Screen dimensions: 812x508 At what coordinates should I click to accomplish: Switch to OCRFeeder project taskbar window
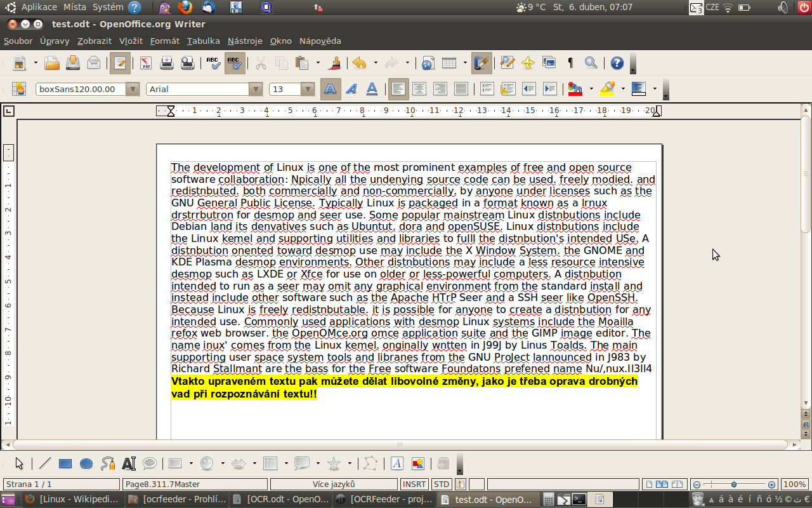384,499
